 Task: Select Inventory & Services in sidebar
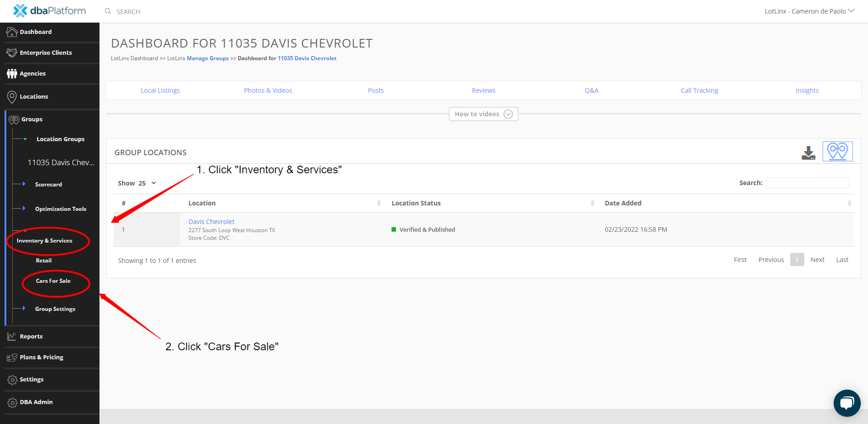pyautogui.click(x=44, y=241)
